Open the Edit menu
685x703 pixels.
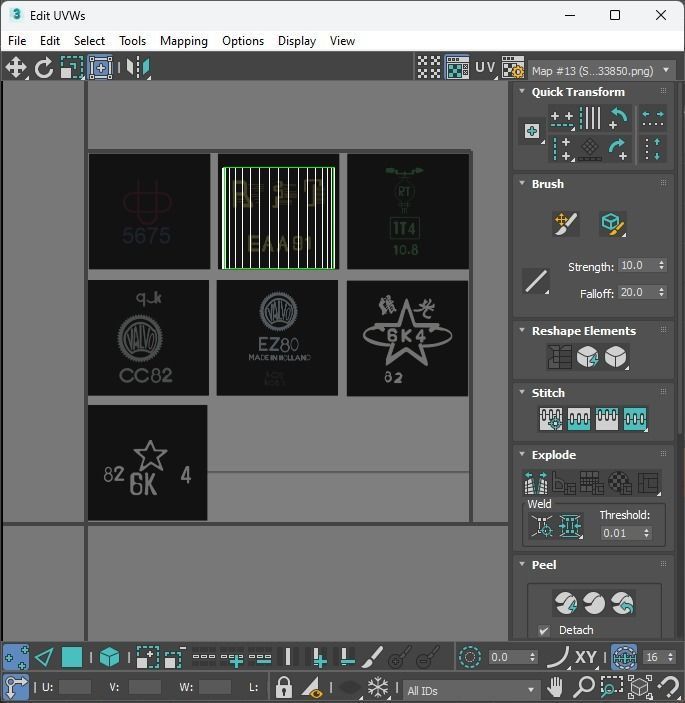[50, 41]
